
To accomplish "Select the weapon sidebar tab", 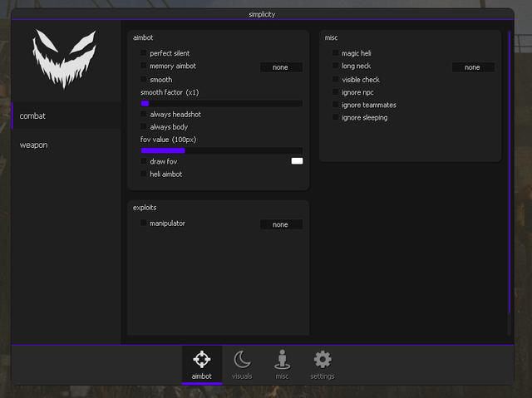I will [x=66, y=145].
